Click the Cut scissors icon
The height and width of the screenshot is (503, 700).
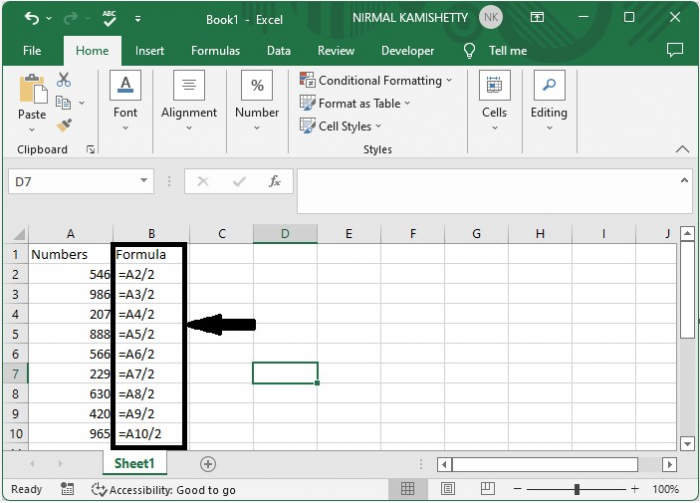(x=63, y=80)
